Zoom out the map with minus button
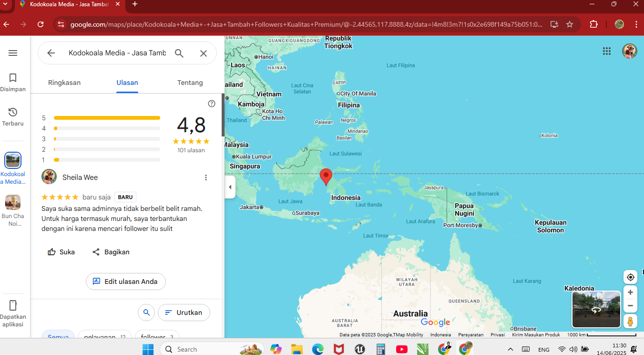This screenshot has width=644, height=355. click(x=630, y=306)
